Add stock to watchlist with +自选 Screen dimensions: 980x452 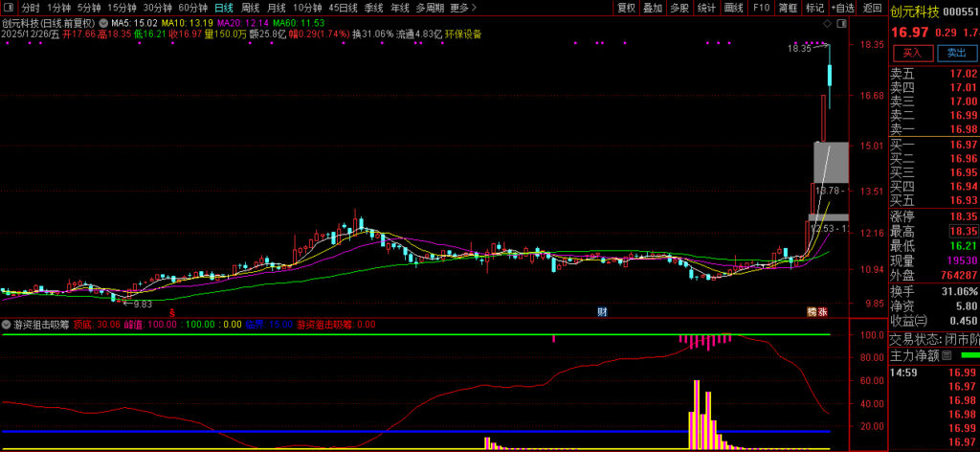coord(842,8)
